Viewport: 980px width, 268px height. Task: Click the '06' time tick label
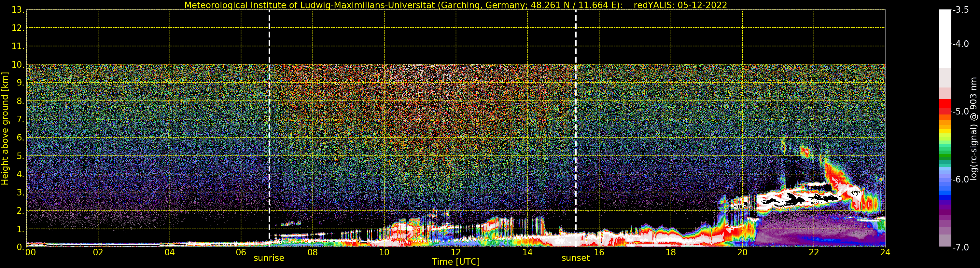pyautogui.click(x=241, y=252)
